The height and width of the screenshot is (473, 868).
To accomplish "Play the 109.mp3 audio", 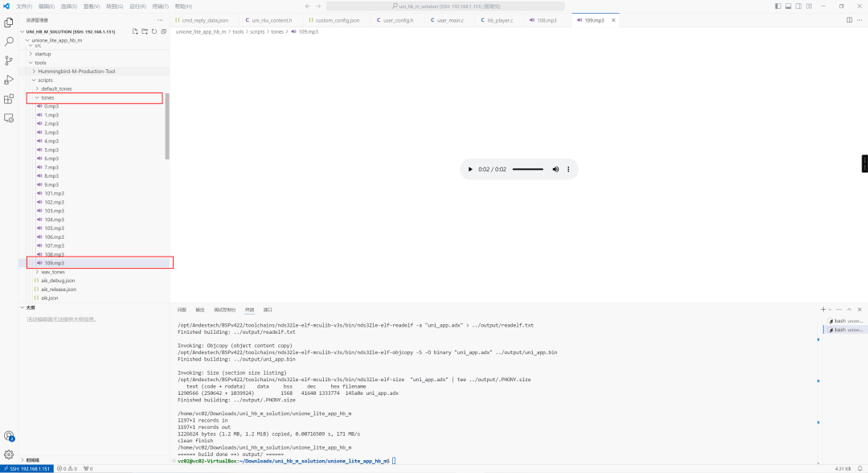I will (x=470, y=170).
